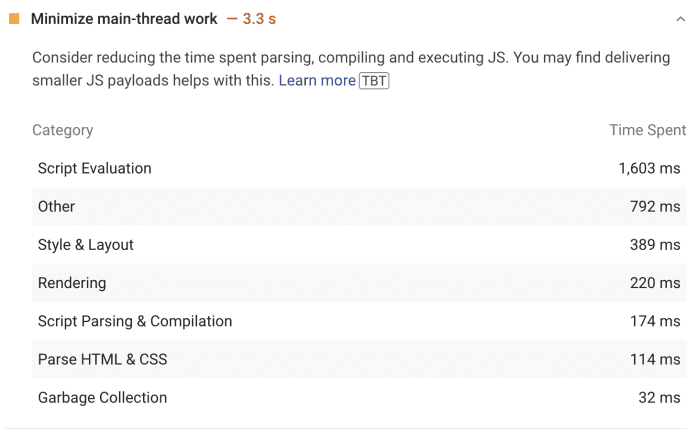Select the Garbage Collection row

[103, 397]
